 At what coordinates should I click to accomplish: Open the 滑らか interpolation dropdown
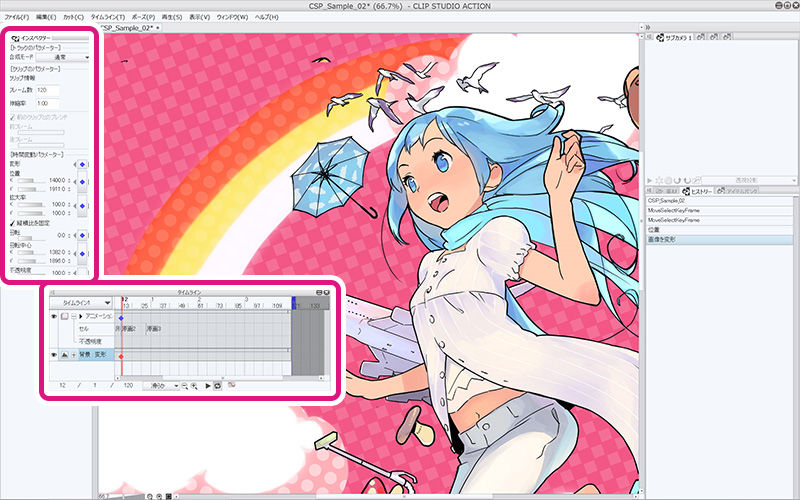pyautogui.click(x=161, y=386)
